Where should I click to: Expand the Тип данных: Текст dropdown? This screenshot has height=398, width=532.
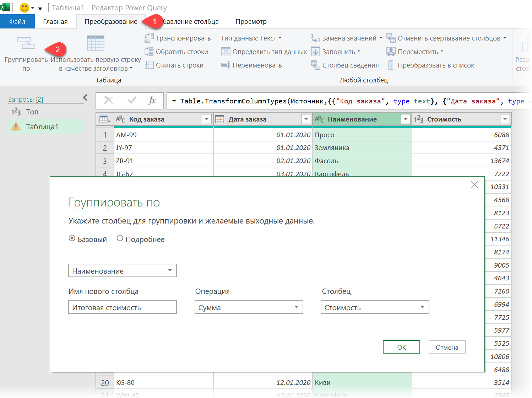tap(251, 38)
